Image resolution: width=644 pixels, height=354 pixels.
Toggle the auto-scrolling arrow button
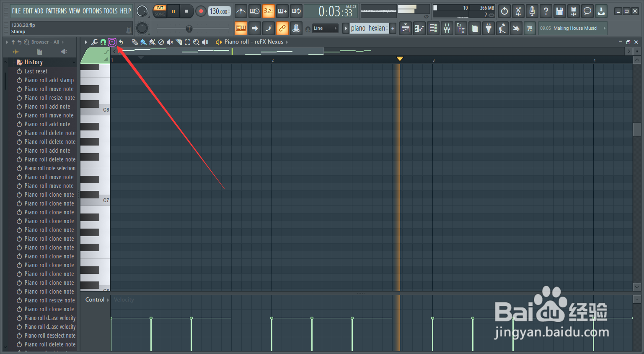pos(254,29)
